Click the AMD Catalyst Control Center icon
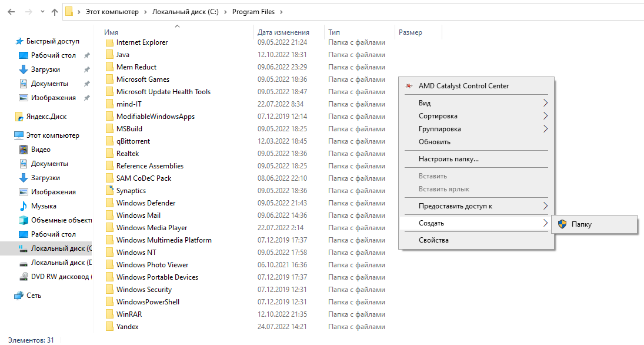This screenshot has width=644, height=345. 409,86
